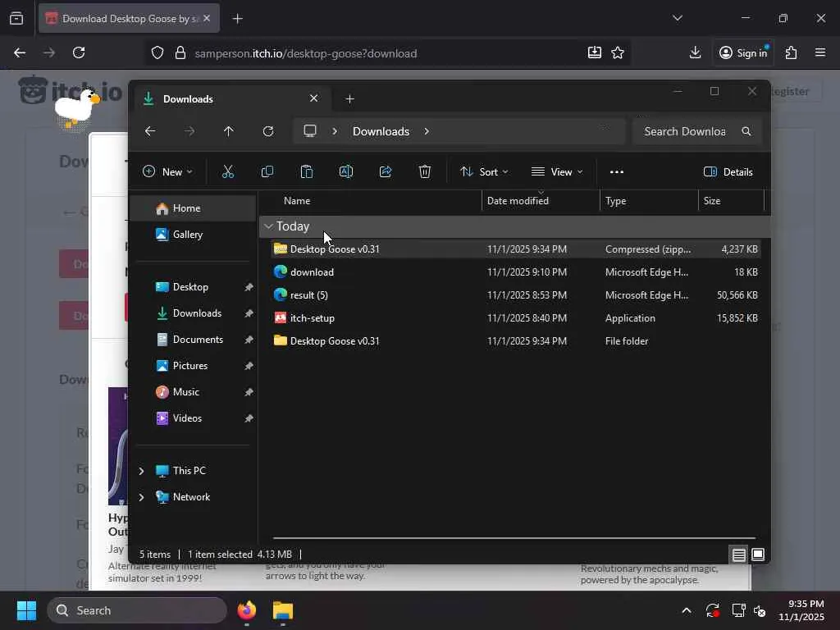Expand Network in navigation pane
840x630 pixels.
click(141, 497)
